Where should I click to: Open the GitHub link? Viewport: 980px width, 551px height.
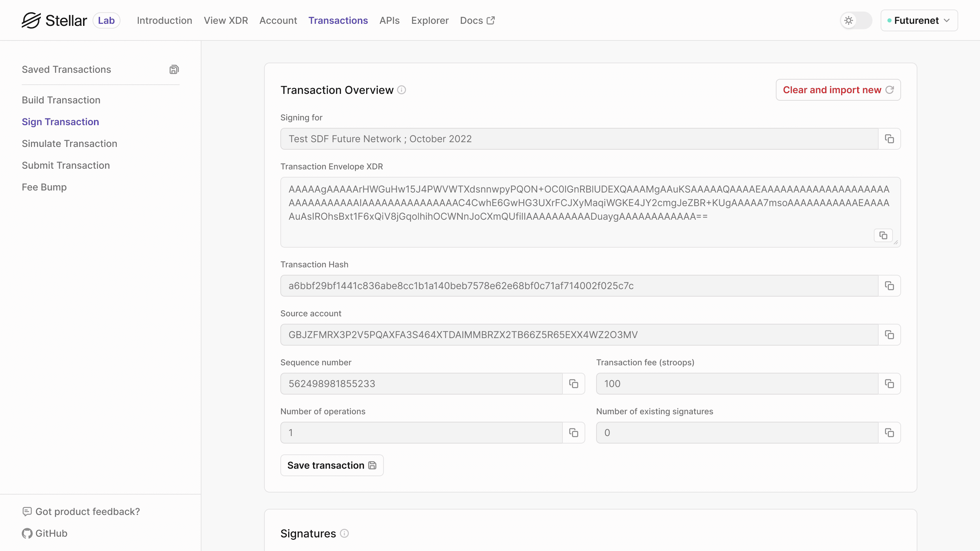[45, 534]
